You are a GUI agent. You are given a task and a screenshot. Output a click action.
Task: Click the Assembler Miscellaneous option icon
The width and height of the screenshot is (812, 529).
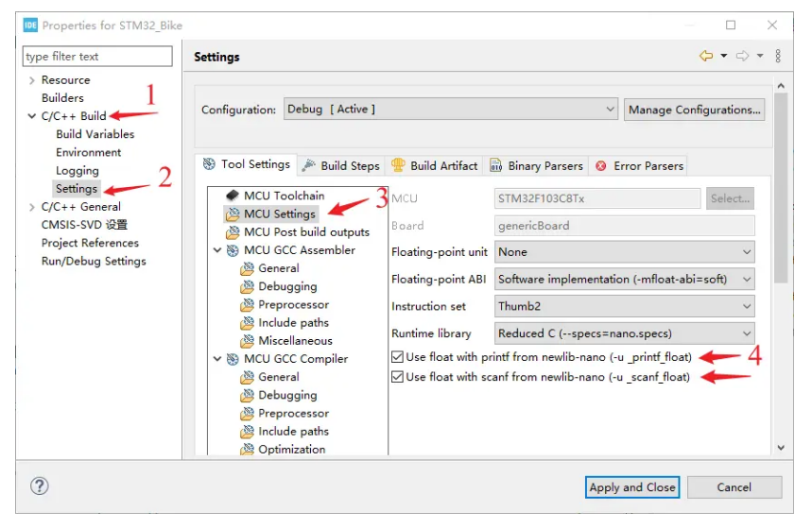(x=247, y=341)
